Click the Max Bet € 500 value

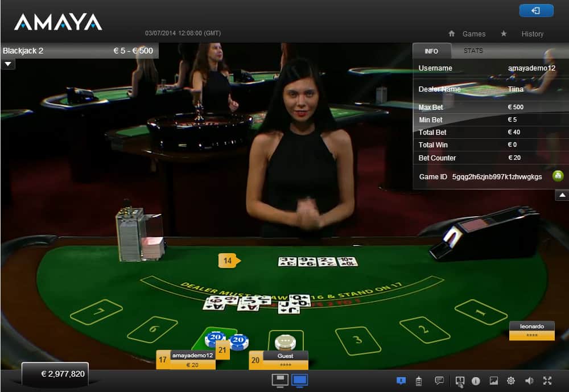(x=516, y=107)
